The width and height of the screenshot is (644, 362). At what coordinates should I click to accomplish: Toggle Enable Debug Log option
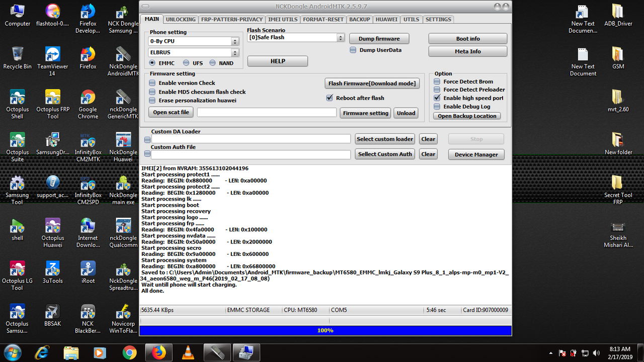437,107
